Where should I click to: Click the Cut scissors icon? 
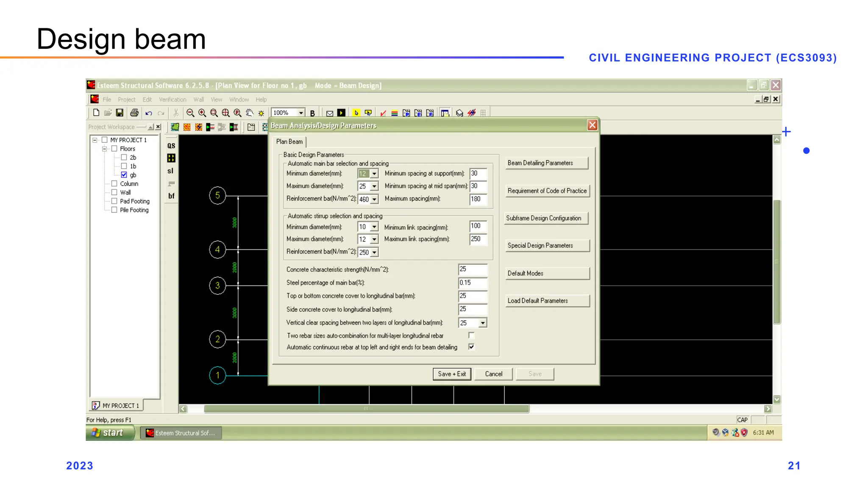(x=176, y=113)
